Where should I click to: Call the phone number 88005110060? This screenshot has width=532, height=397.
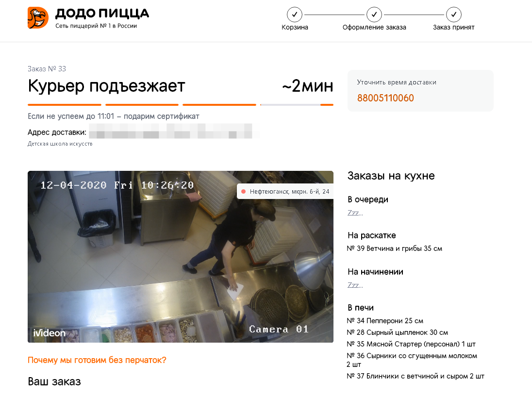[385, 98]
